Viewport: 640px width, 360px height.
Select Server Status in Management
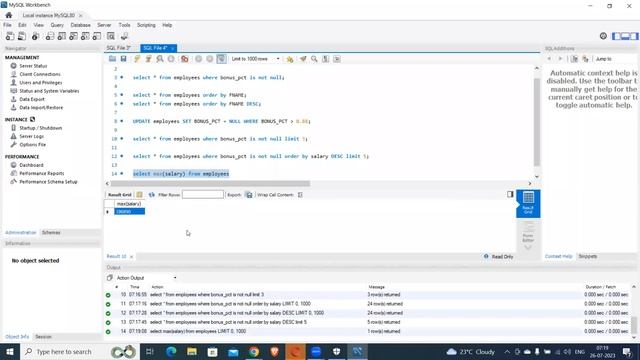(x=33, y=66)
